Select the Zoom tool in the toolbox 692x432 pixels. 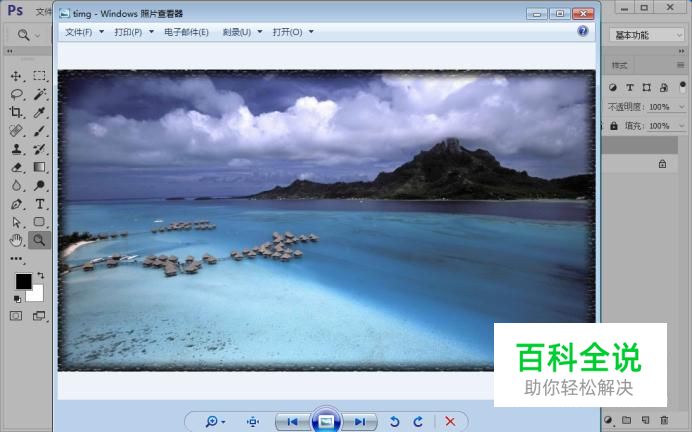[39, 240]
